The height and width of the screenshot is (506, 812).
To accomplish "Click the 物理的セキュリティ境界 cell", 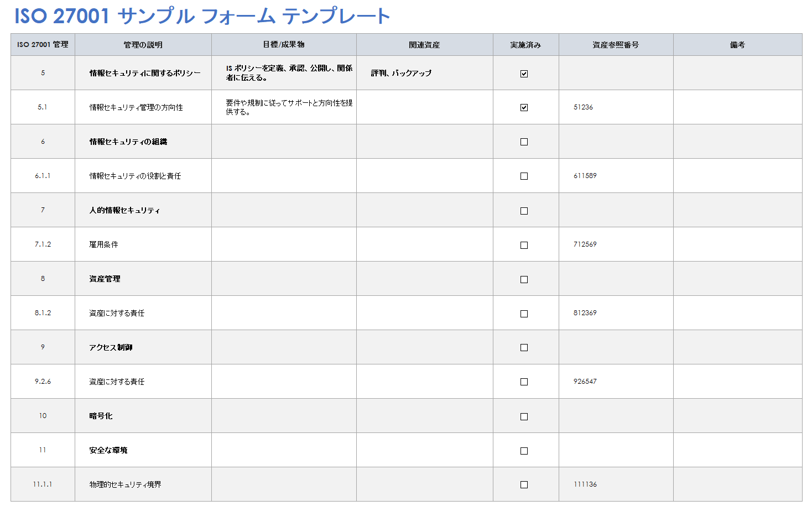I will point(143,484).
